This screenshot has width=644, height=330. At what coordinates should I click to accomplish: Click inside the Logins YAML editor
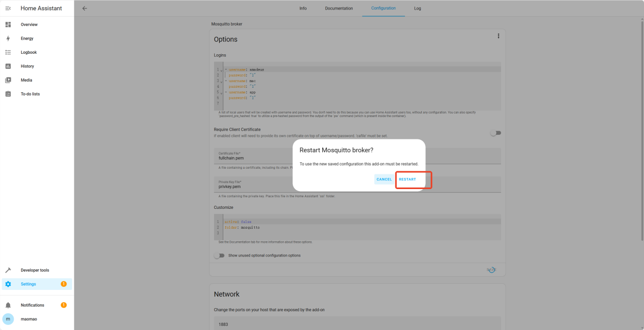point(357,86)
